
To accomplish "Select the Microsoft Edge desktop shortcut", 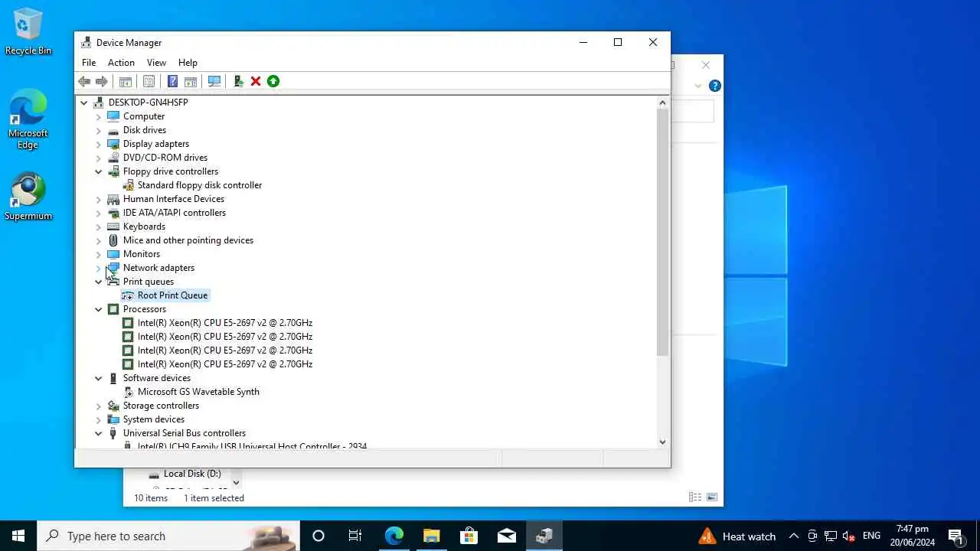I will [x=28, y=119].
